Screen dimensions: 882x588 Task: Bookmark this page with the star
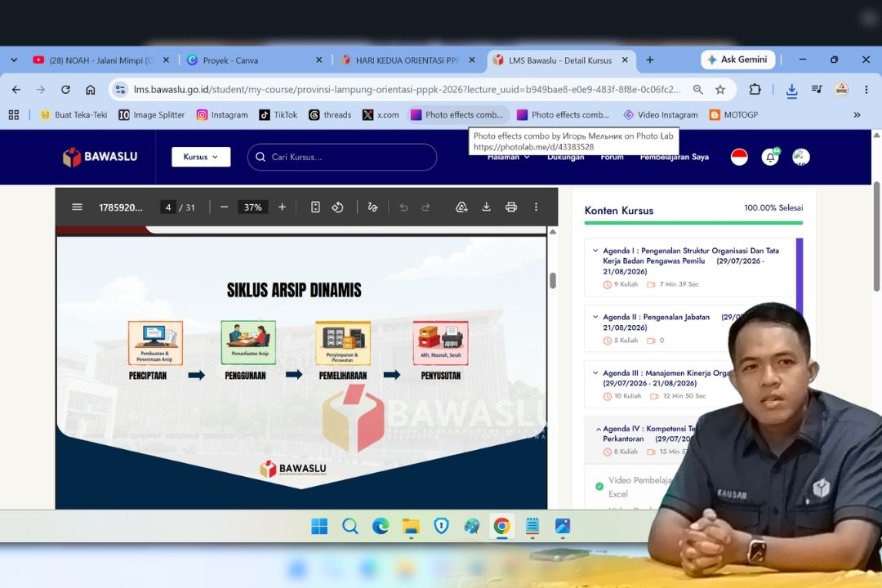coord(720,90)
